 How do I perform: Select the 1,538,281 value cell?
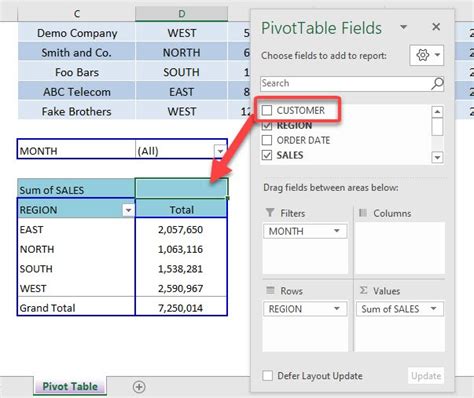click(182, 269)
